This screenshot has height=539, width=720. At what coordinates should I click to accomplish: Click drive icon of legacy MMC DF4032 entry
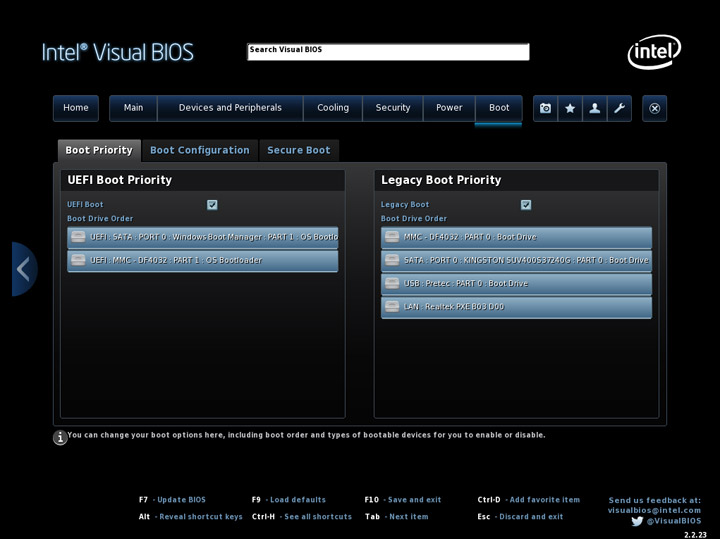click(392, 237)
